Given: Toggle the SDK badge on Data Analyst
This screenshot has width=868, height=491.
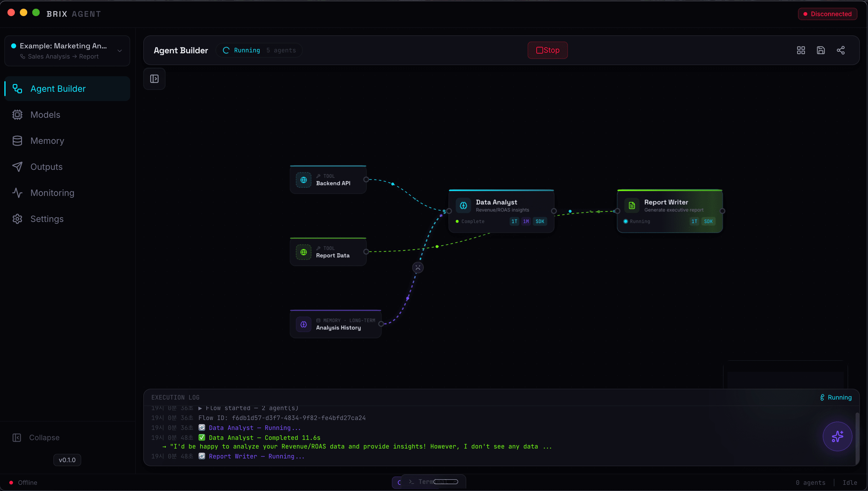Looking at the screenshot, I should tap(540, 221).
